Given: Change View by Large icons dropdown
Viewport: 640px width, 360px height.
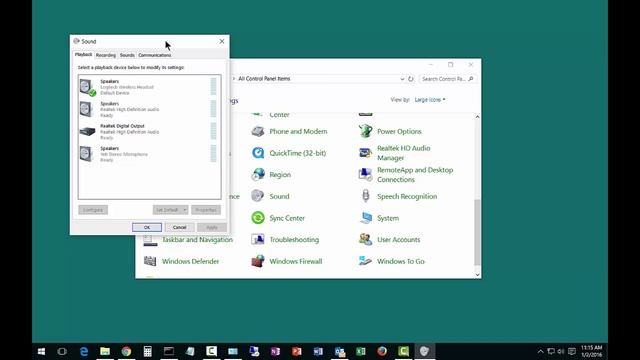Looking at the screenshot, I should [430, 100].
